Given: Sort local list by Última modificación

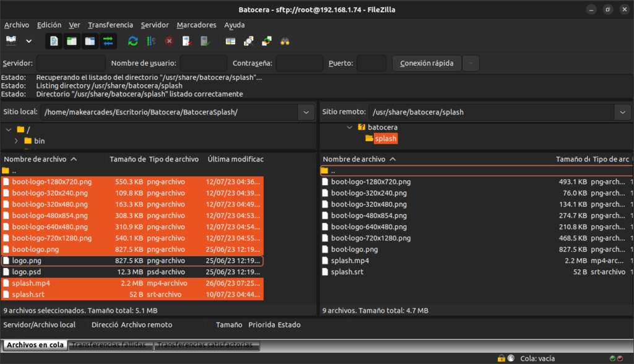Looking at the screenshot, I should (235, 159).
